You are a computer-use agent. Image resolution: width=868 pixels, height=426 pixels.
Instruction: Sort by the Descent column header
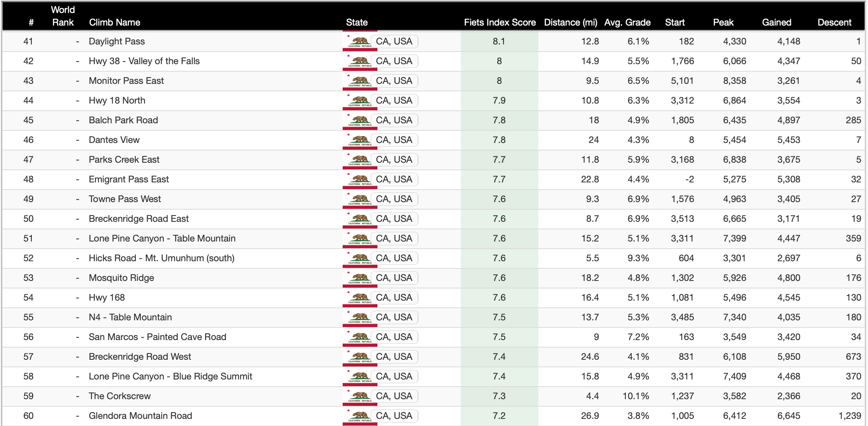(834, 23)
